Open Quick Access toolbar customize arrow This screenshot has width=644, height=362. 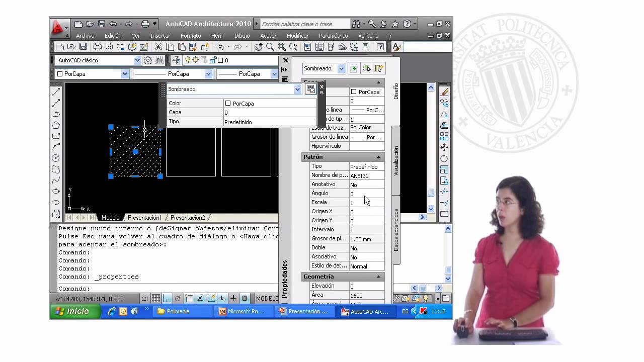click(155, 24)
